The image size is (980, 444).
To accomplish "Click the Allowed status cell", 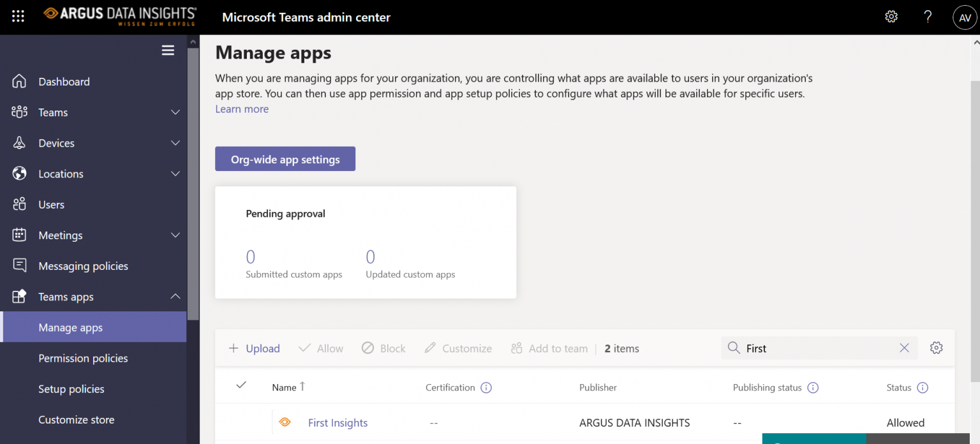I will tap(905, 423).
